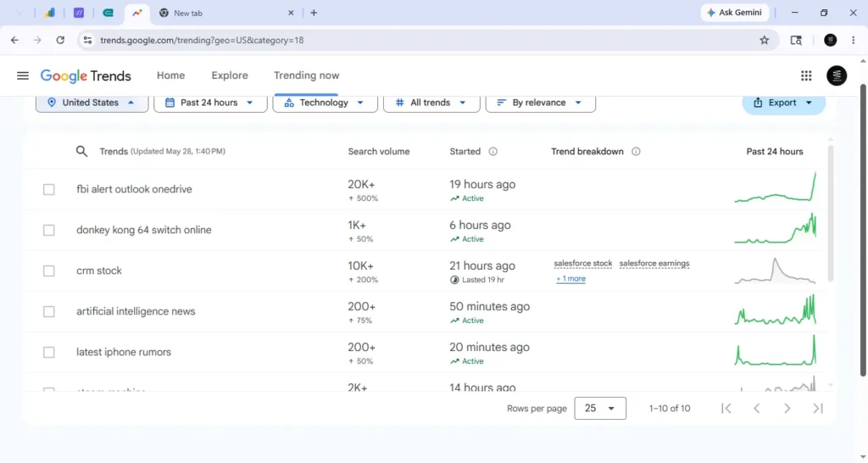Switch to the New tab browser tab
The height and width of the screenshot is (463, 868).
(225, 13)
